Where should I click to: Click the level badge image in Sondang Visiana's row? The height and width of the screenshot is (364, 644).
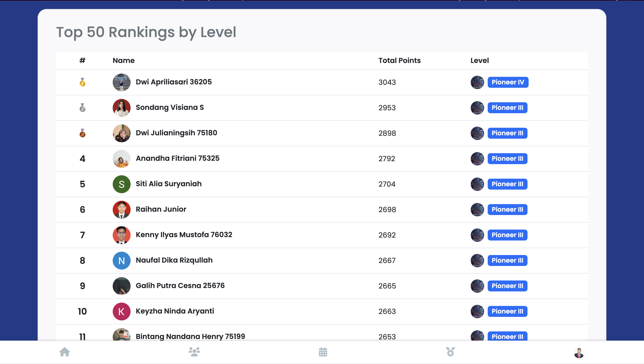(x=477, y=108)
